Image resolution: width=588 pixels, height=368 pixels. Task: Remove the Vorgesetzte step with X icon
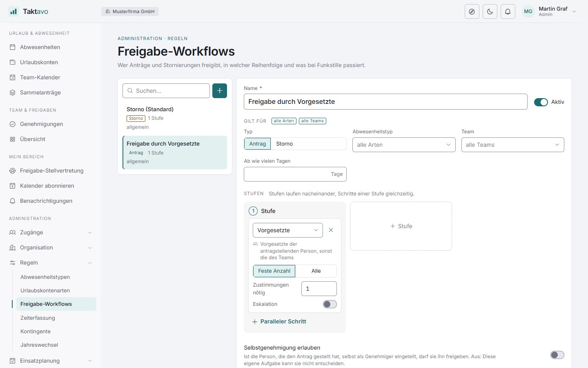pyautogui.click(x=331, y=230)
